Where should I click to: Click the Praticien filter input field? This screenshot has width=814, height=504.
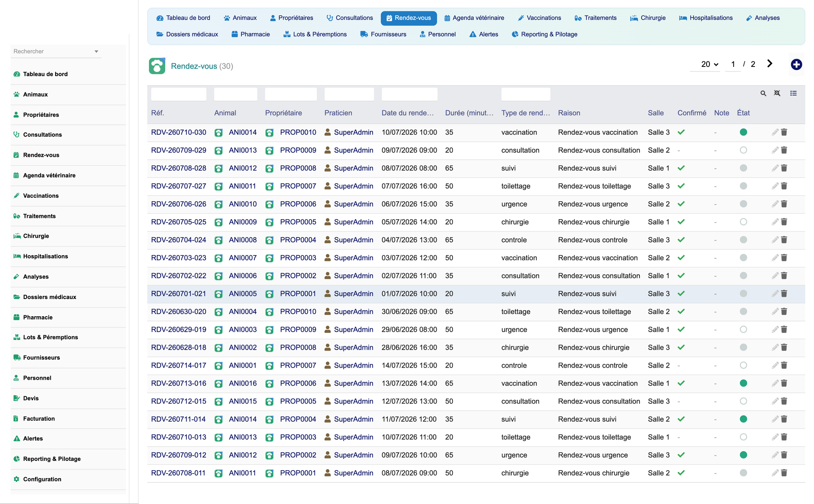pyautogui.click(x=349, y=94)
